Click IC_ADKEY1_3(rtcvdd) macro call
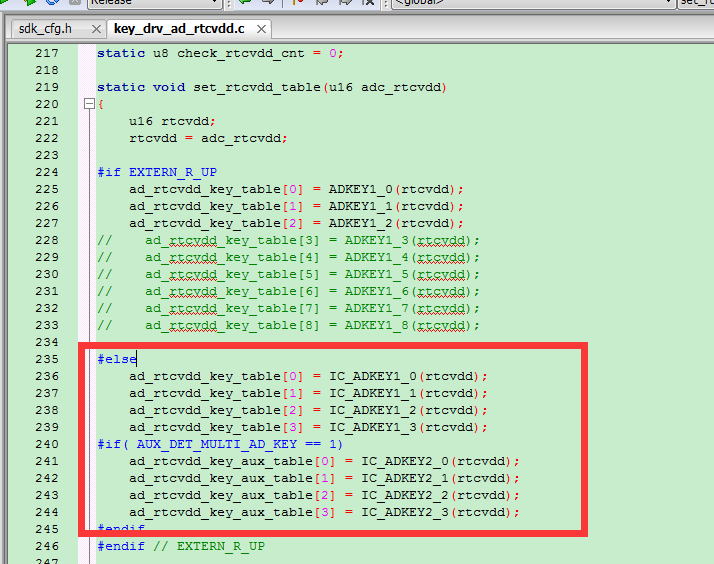714x564 pixels. click(x=408, y=427)
